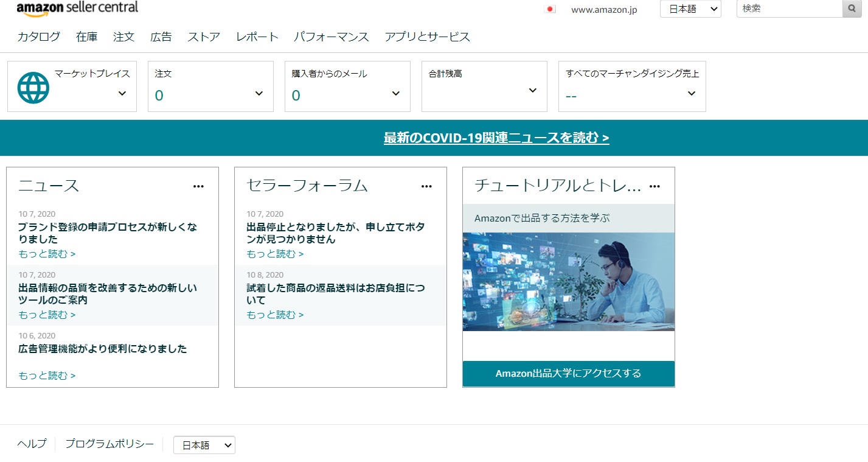Read more on 出品停止 forum post
Screen dimensions: 868x462
(275, 254)
